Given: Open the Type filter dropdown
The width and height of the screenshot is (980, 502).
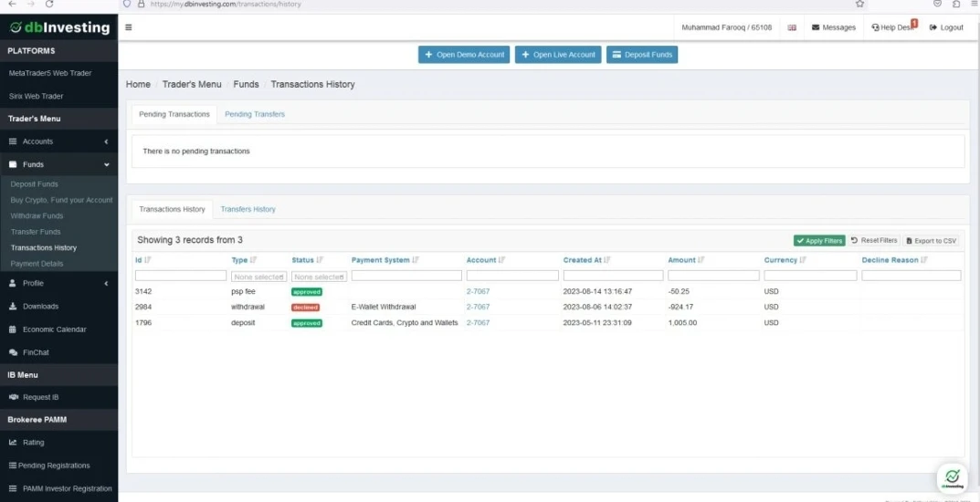Looking at the screenshot, I should click(258, 276).
